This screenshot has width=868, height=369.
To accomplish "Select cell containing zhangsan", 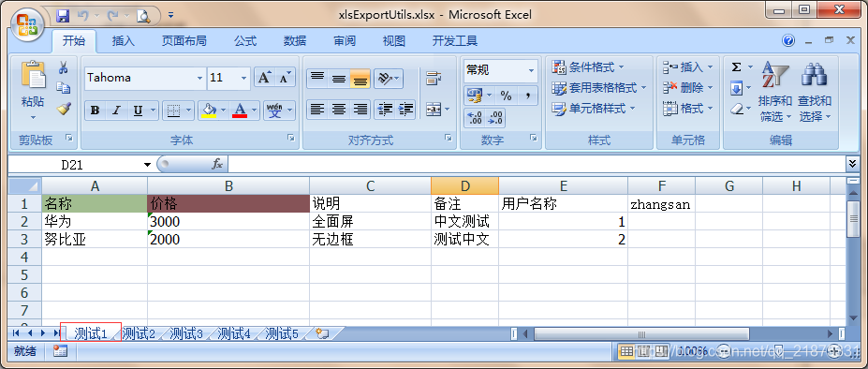I will (x=661, y=204).
